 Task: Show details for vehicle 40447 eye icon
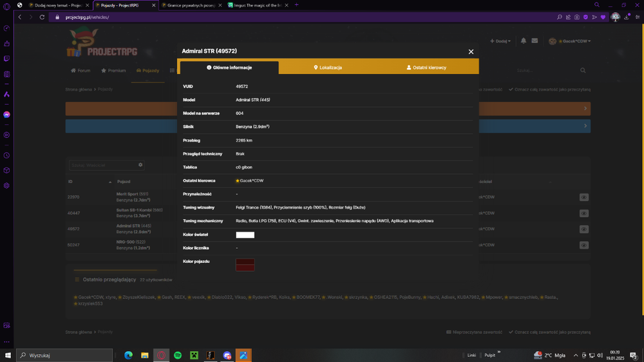coord(583,213)
